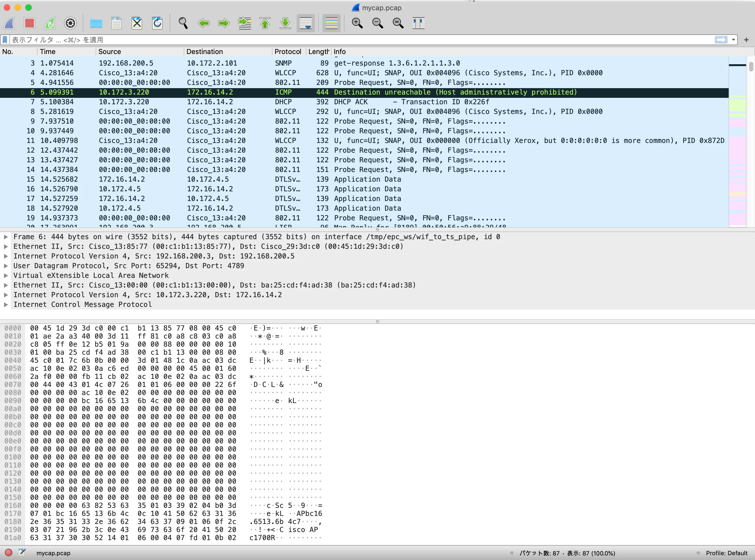Screen dimensions: 755x560
Task: Save this capture file icon
Action: click(116, 23)
